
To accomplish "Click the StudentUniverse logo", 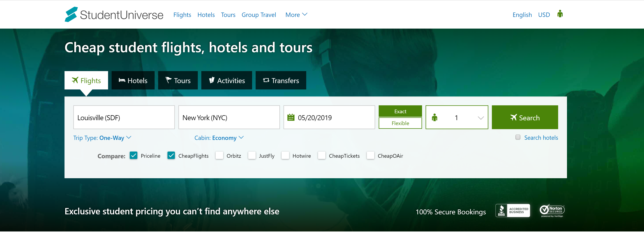I will point(114,14).
